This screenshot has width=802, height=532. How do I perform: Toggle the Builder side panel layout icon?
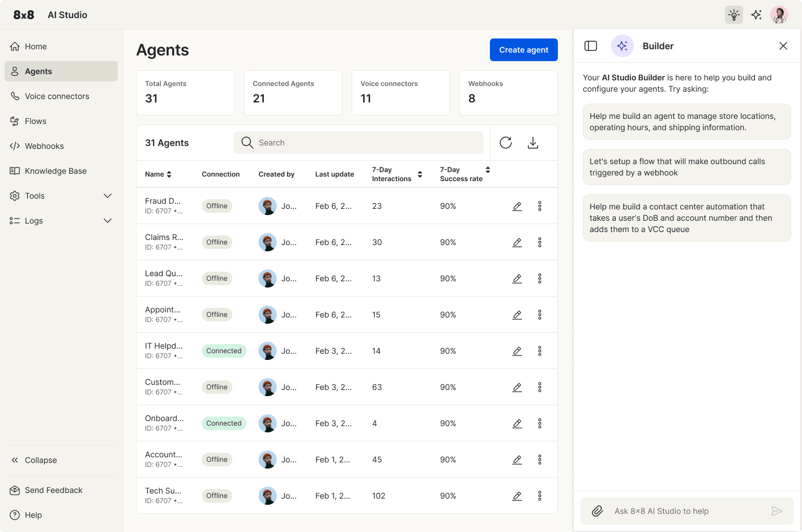coord(591,46)
